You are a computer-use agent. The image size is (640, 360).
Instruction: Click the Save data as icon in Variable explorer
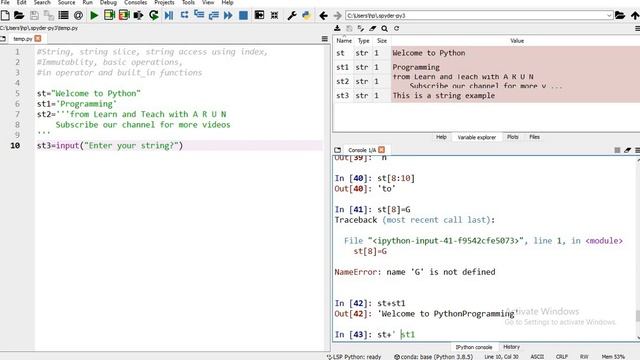click(x=349, y=29)
